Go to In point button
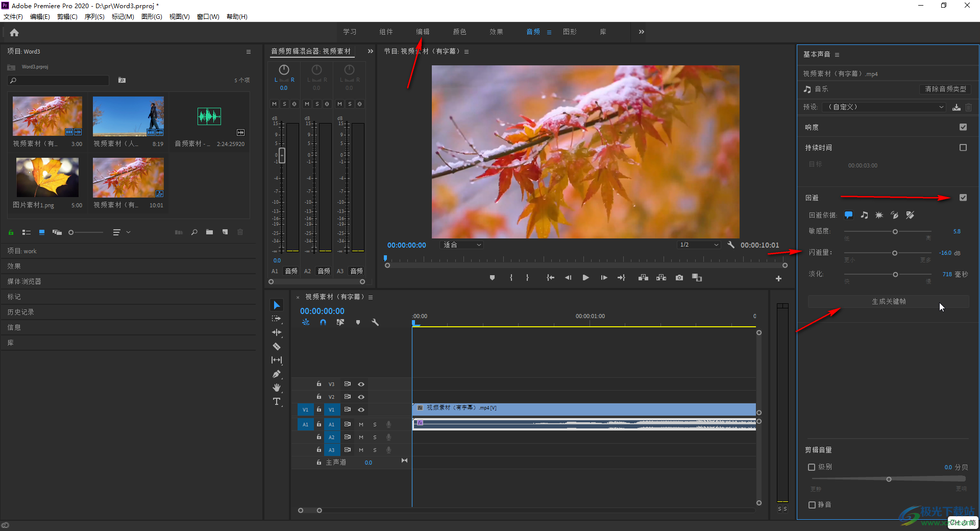Screen dimensions: 980x531 click(x=550, y=278)
